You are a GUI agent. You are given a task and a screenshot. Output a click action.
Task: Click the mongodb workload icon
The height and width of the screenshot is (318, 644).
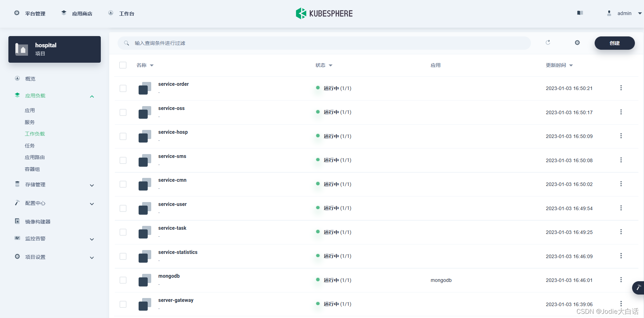145,280
